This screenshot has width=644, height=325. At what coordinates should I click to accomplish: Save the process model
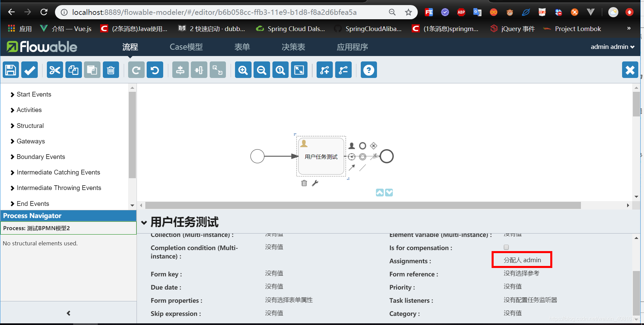tap(10, 70)
